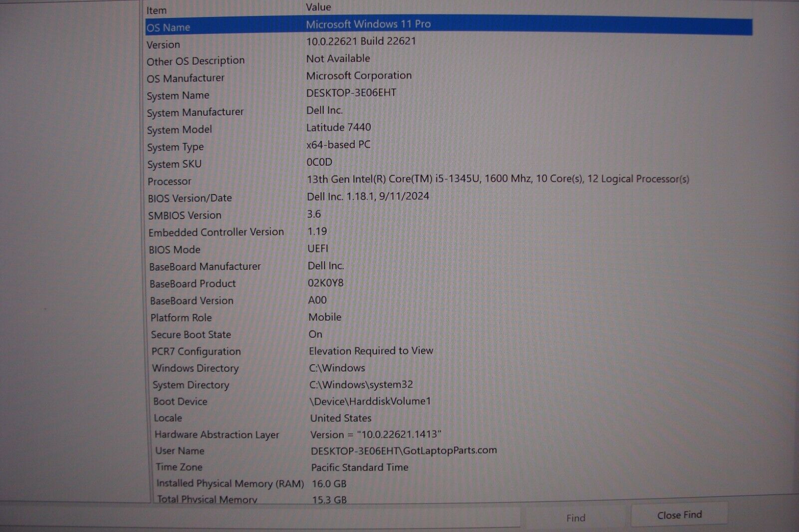Viewport: 799px width, 532px height.
Task: Select the Version row label
Action: pyautogui.click(x=163, y=44)
